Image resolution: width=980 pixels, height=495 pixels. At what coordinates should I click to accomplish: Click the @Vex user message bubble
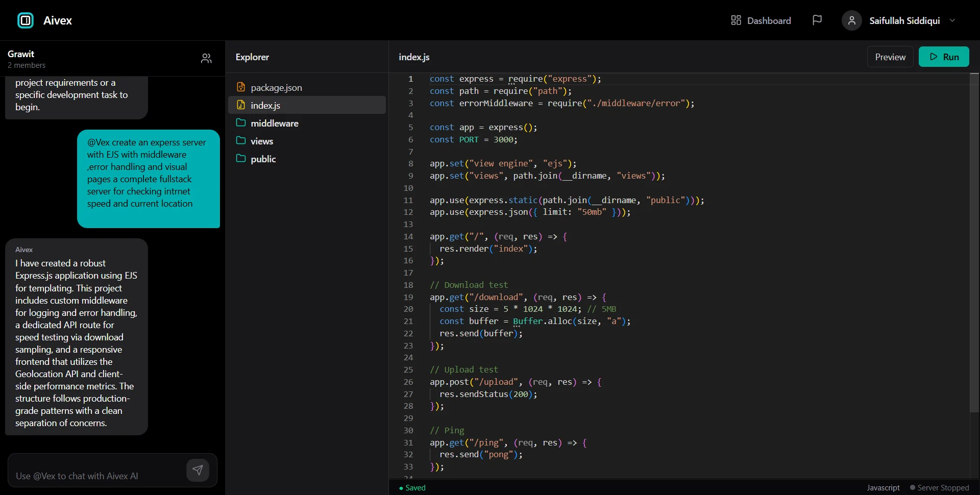(149, 179)
